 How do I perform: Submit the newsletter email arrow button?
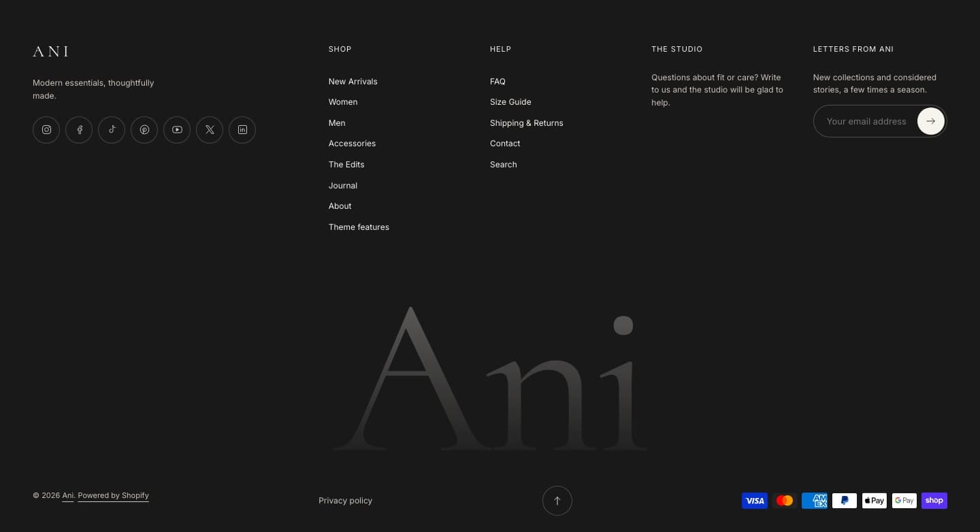point(930,121)
